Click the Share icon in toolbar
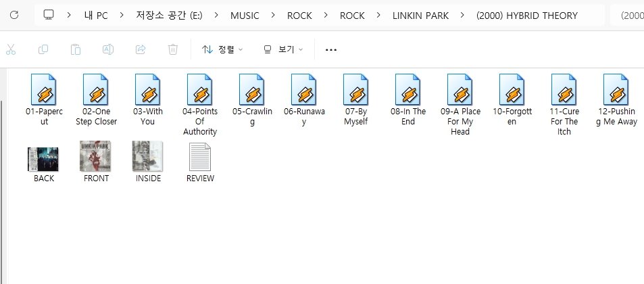This screenshot has height=284, width=644. [141, 49]
